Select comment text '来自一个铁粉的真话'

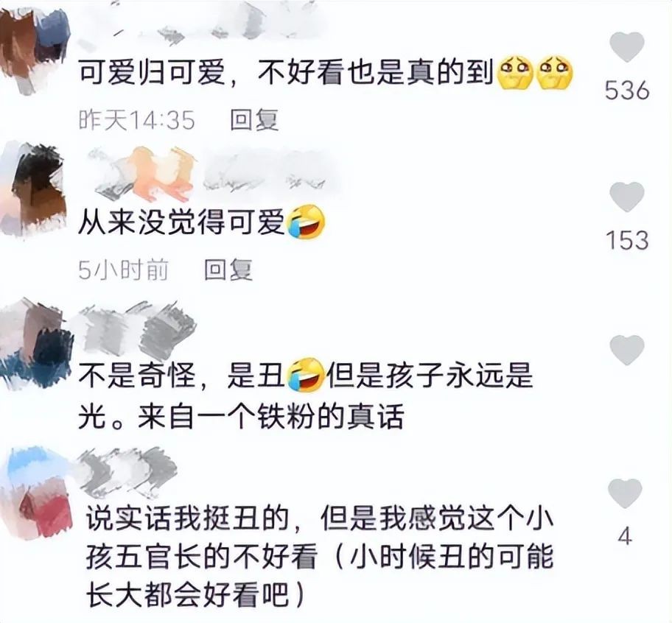coord(270,416)
